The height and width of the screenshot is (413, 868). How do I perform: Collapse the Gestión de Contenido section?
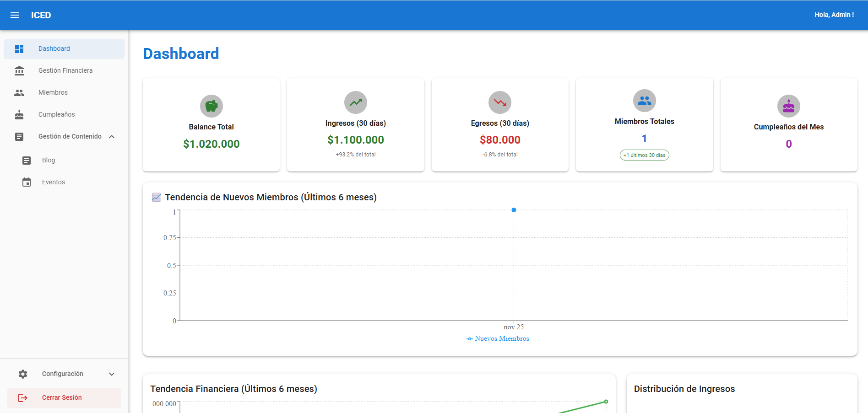(112, 136)
